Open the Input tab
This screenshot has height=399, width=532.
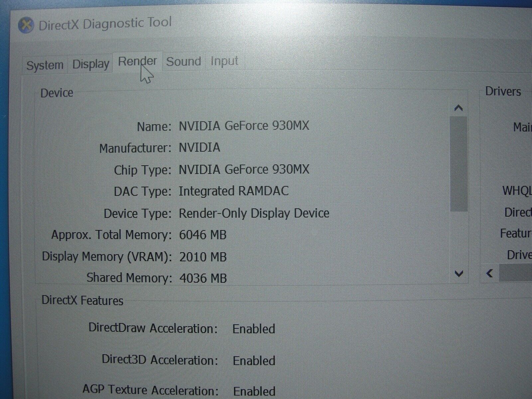pos(224,61)
